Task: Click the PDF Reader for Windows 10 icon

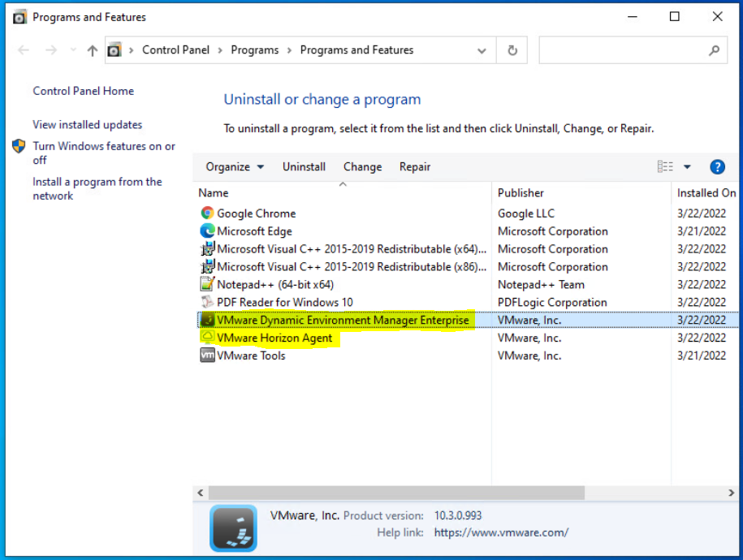Action: tap(207, 302)
